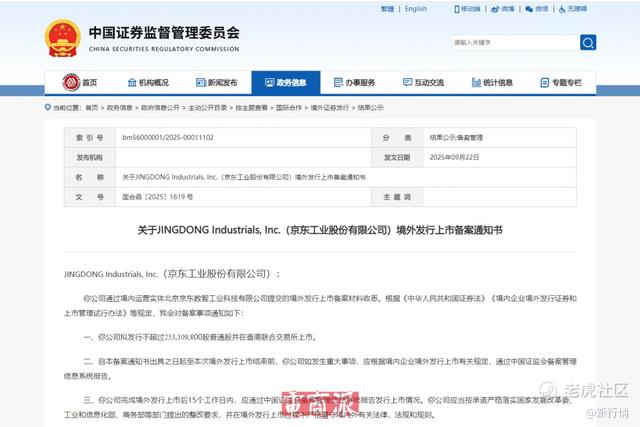Click the 名称 row document title text
The width and height of the screenshot is (640, 427).
[244, 177]
